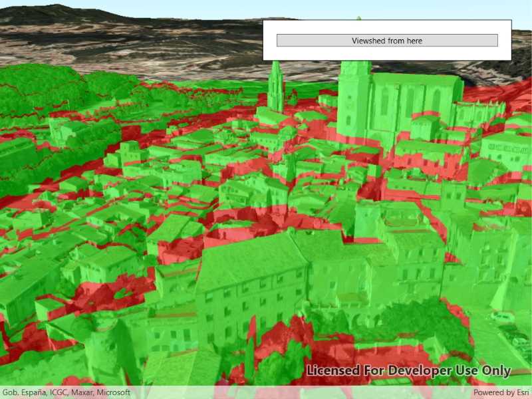Click the attribution status bar
The width and height of the screenshot is (532, 399).
(x=266, y=392)
